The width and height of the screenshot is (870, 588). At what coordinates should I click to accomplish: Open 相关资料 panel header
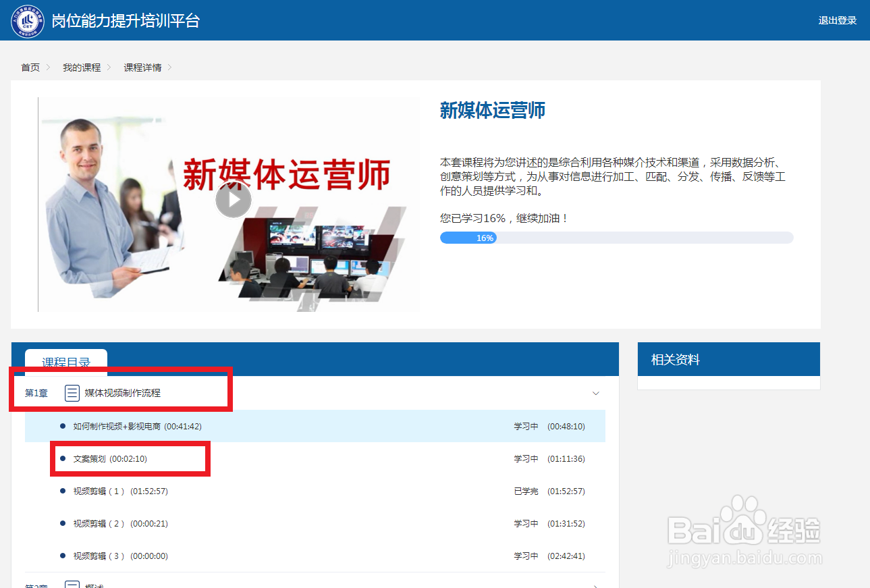(x=729, y=360)
